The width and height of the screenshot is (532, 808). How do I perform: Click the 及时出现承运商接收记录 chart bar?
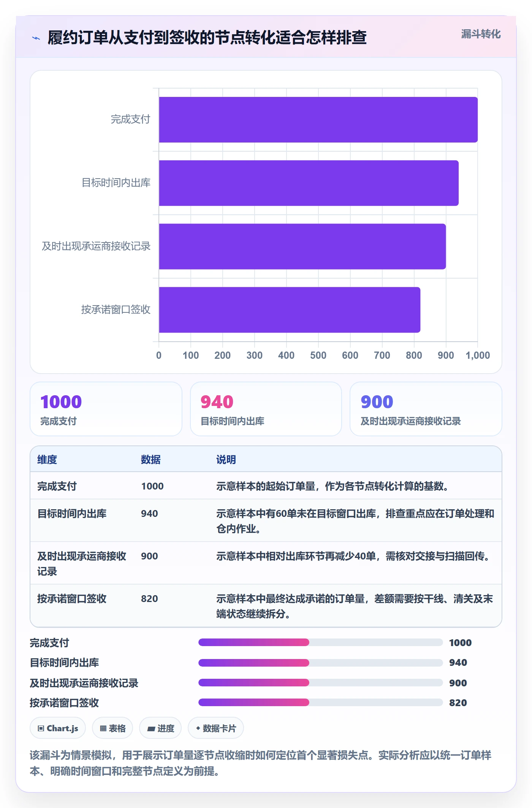coord(302,247)
